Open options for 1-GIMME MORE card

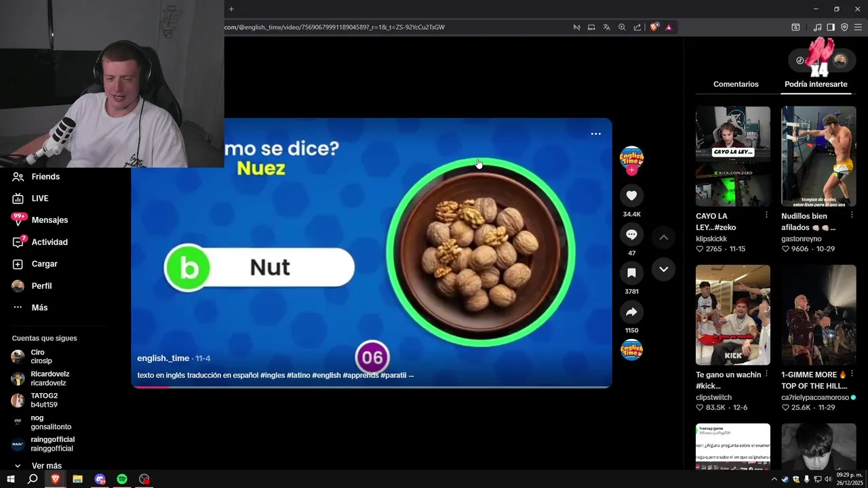point(852,374)
